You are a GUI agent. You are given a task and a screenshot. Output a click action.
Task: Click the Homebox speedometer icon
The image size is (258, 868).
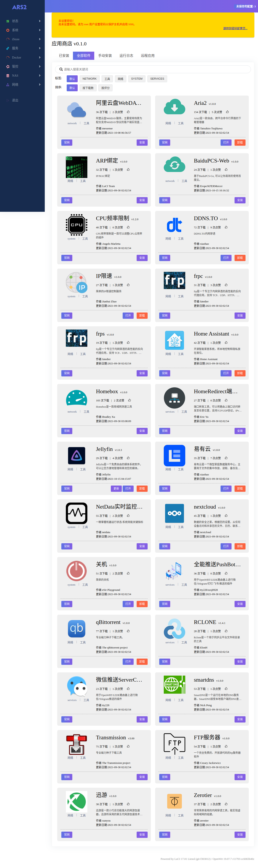[x=76, y=398]
